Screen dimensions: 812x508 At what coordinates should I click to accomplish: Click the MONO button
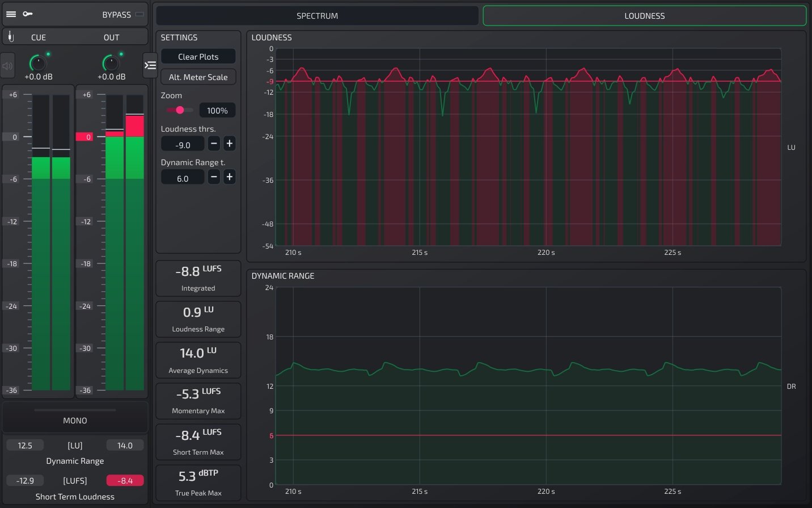pos(75,418)
